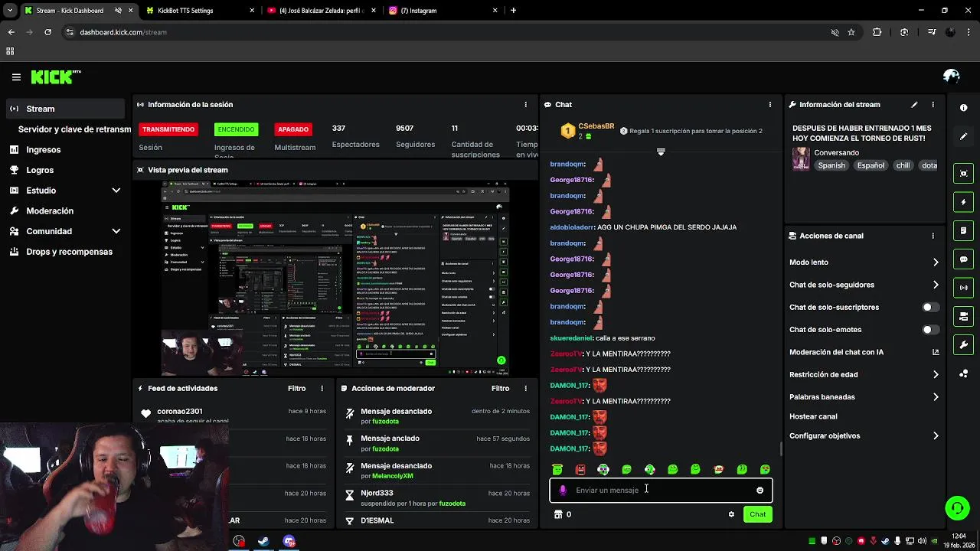Open the user avatar menu
The image size is (980, 551).
point(952,76)
